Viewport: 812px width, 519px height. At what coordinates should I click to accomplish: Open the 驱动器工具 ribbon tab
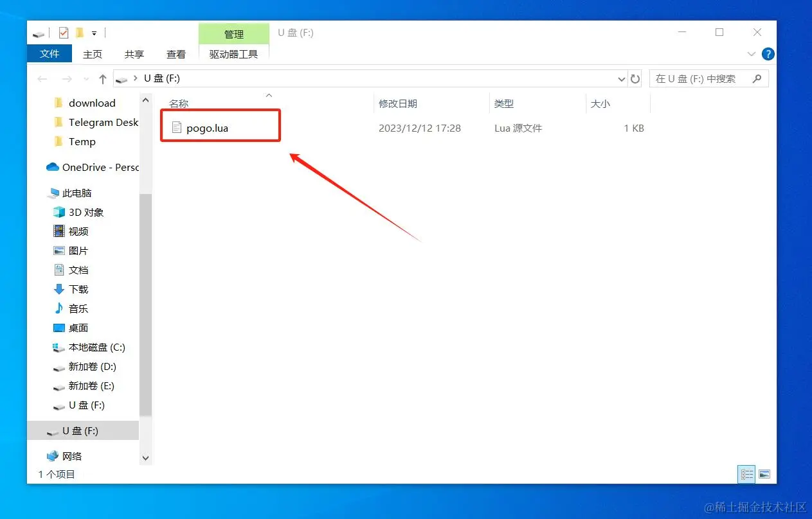[233, 55]
